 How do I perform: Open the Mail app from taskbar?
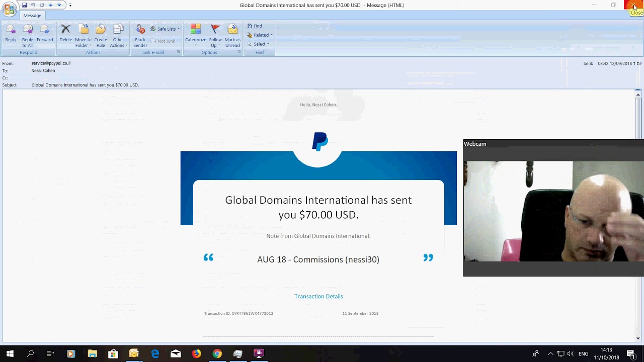click(x=176, y=353)
